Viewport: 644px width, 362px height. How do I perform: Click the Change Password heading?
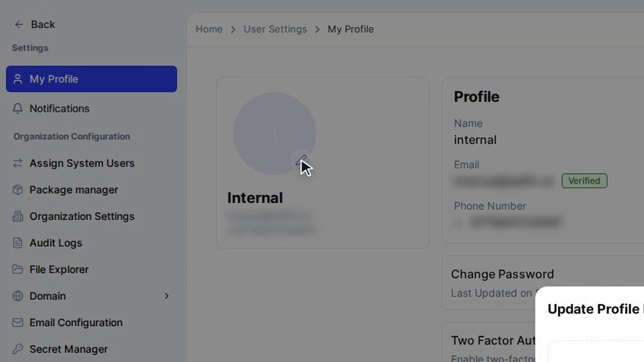click(502, 274)
